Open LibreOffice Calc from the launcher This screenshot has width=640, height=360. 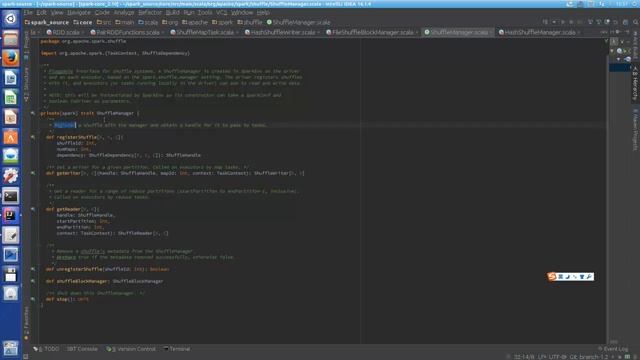pyautogui.click(x=11, y=98)
